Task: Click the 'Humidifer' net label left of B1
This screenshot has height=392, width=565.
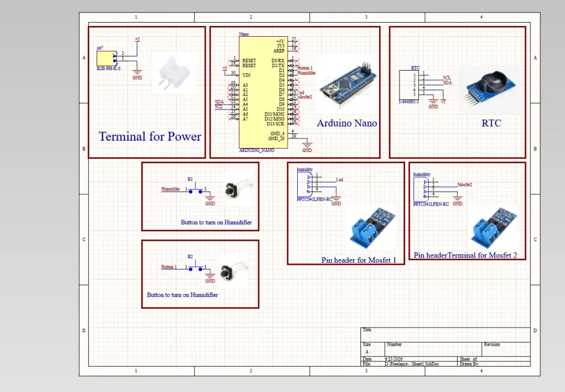Action: pos(171,189)
